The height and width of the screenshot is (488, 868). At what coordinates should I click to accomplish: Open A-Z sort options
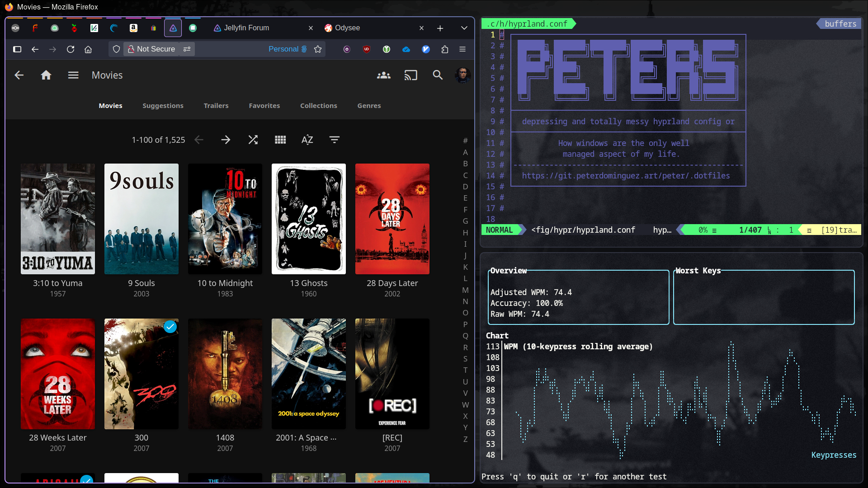tap(307, 140)
